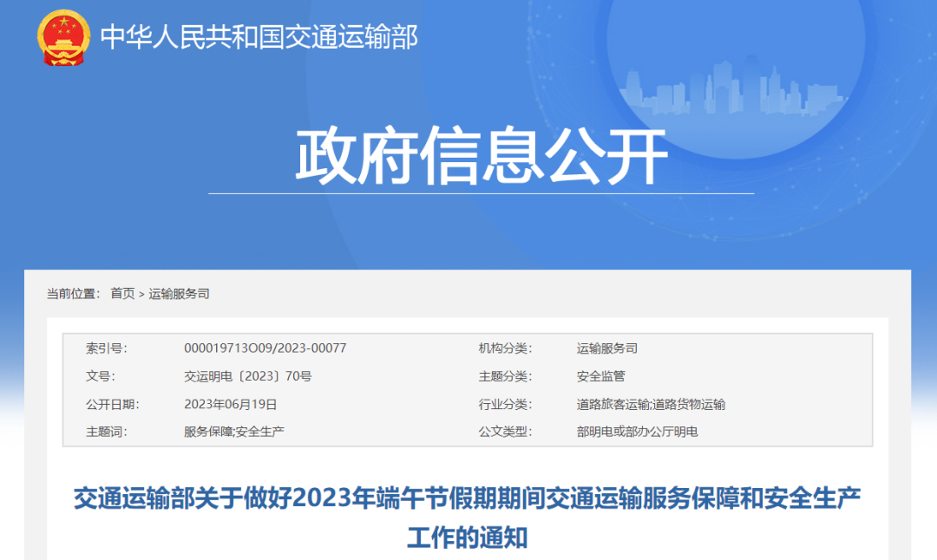
Task: Select 运输服务司 in the 机构分类 row
Action: pos(606,348)
